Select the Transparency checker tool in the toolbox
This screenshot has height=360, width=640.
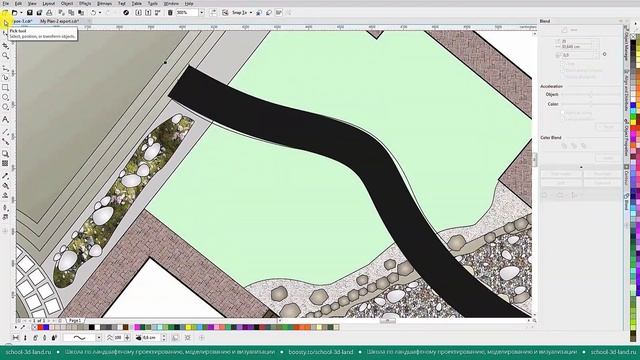pyautogui.click(x=5, y=163)
